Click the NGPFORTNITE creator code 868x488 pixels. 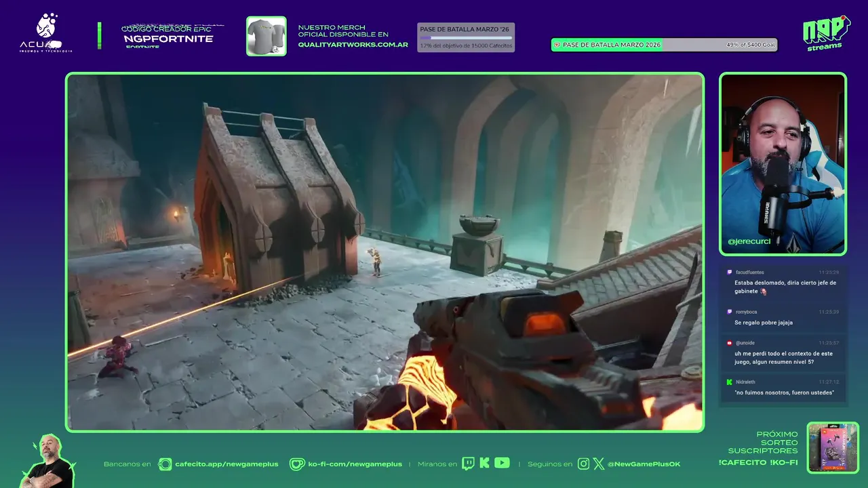[168, 39]
